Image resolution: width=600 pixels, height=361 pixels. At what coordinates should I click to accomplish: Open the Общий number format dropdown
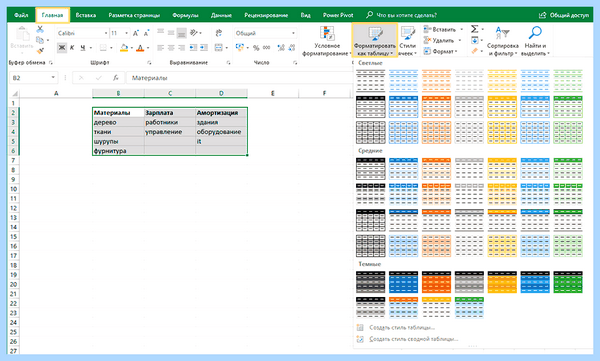tap(293, 33)
